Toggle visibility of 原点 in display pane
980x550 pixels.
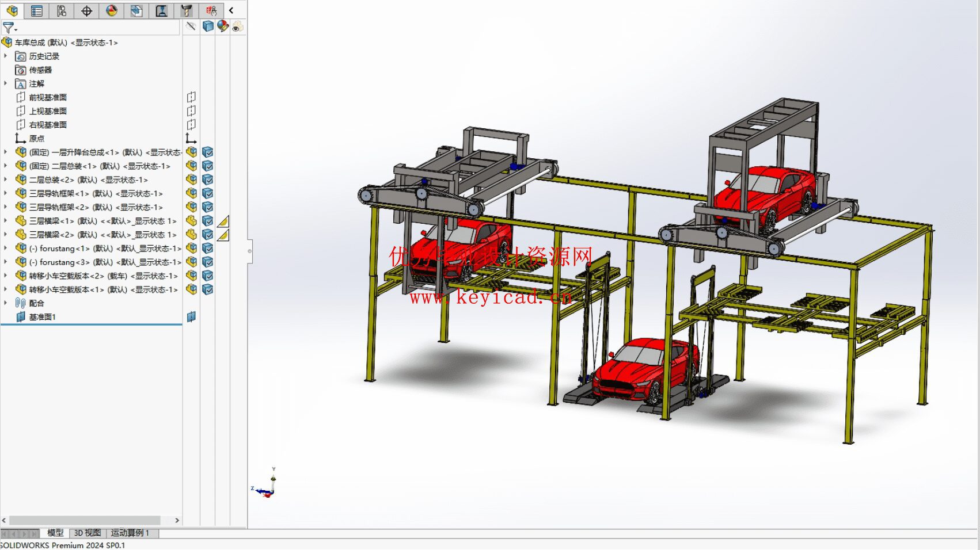pos(191,139)
